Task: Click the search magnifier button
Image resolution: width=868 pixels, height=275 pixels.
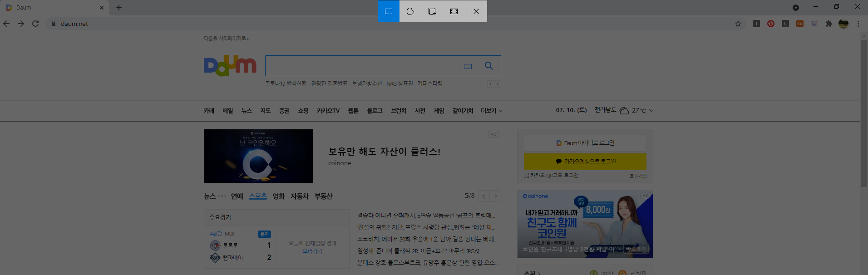Action: (x=489, y=66)
